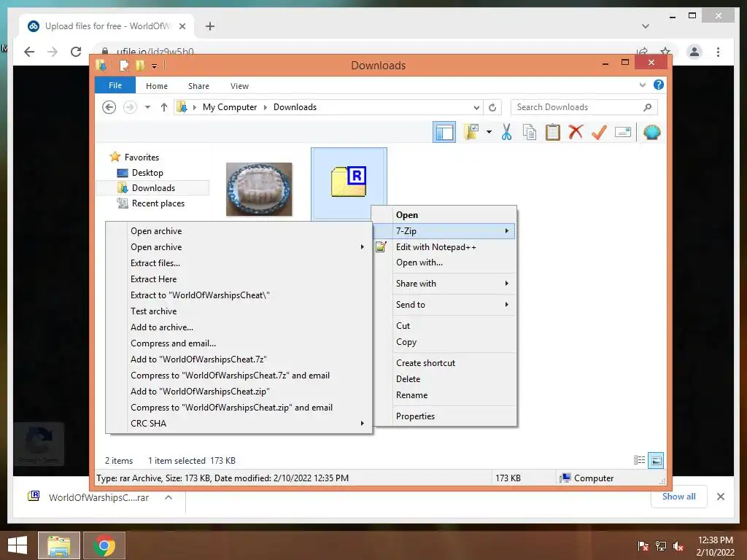Open the download item options chevron
This screenshot has width=747, height=560.
click(x=169, y=497)
